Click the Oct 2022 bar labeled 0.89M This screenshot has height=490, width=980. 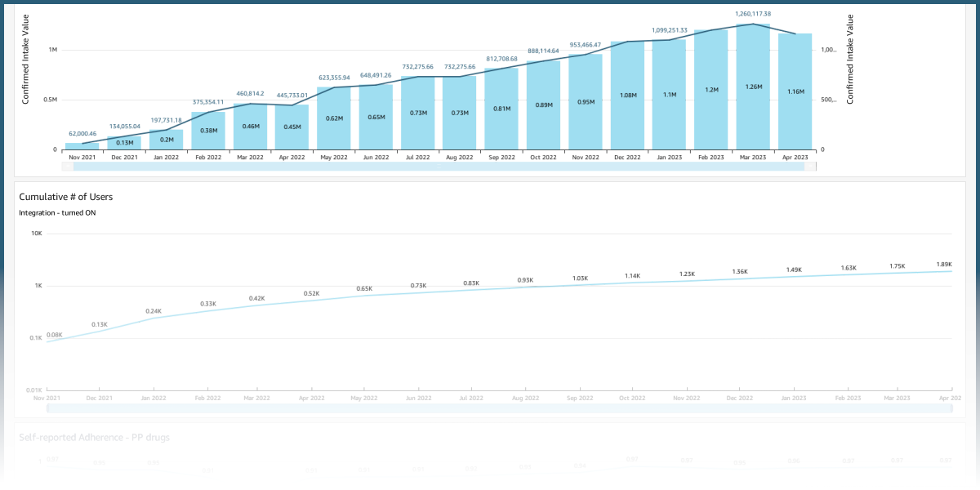pos(543,105)
